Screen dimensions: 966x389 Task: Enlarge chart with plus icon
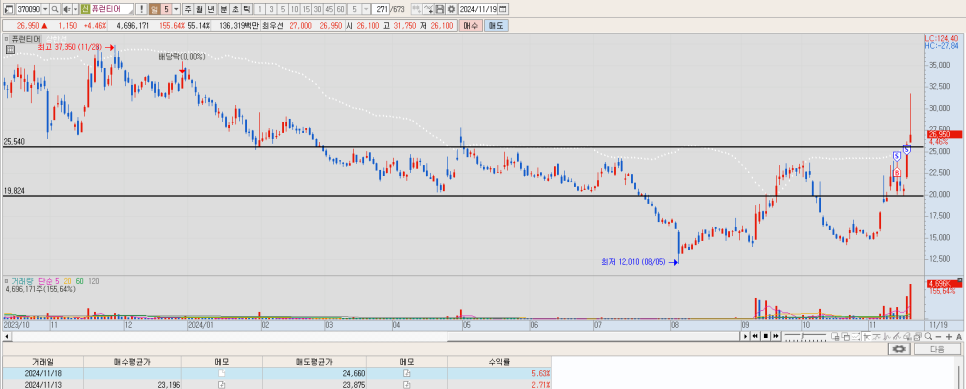[x=949, y=337]
